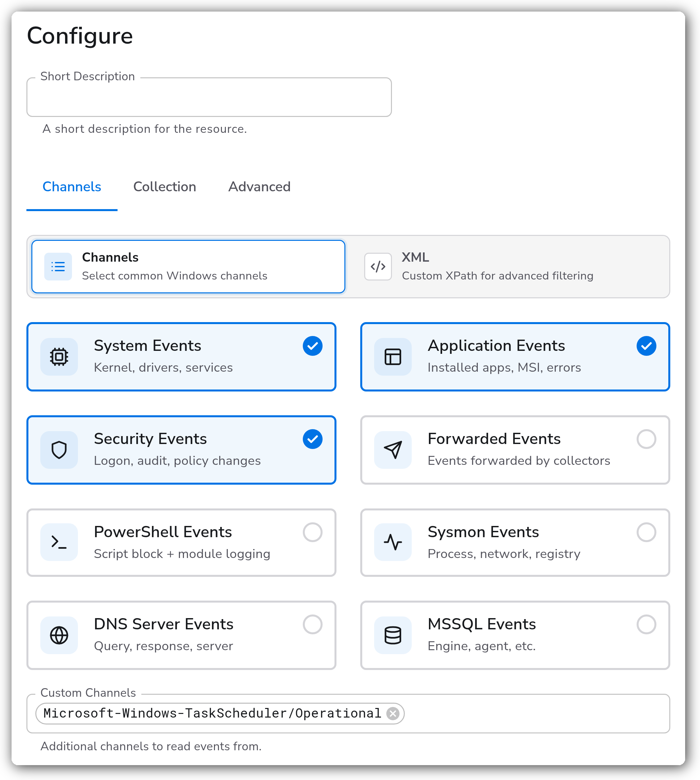
Task: Click the XML code brackets icon
Action: click(378, 267)
